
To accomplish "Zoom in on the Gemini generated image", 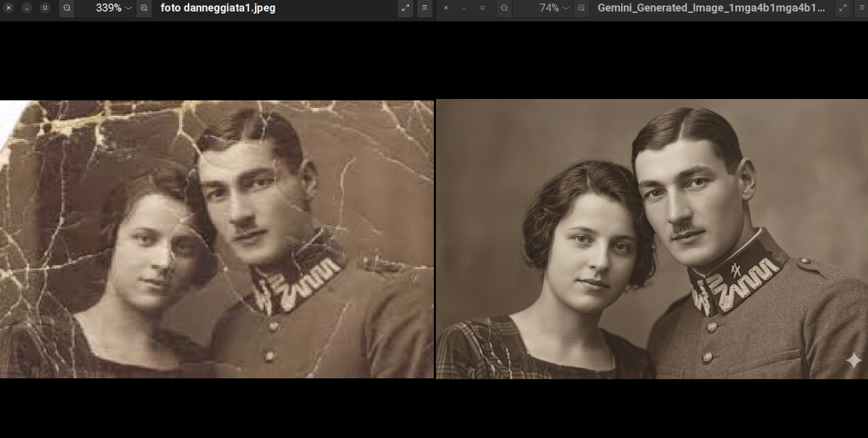I will (x=581, y=8).
